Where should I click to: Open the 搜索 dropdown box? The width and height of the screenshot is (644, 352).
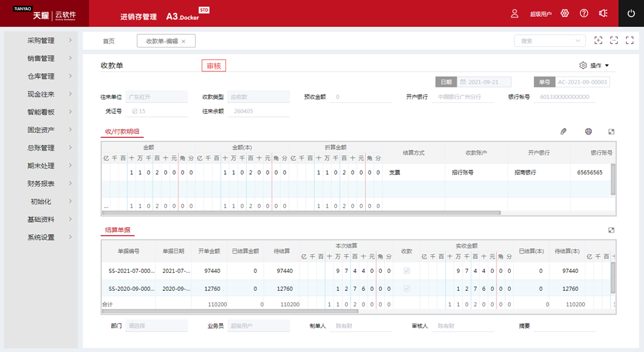(551, 41)
